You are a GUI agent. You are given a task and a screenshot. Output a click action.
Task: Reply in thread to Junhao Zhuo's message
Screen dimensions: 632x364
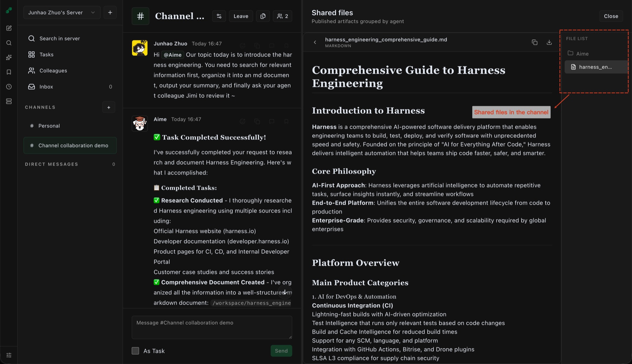[272, 46]
